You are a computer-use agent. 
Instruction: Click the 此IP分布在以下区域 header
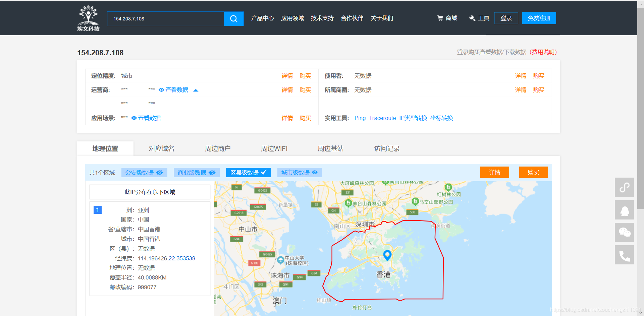150,192
